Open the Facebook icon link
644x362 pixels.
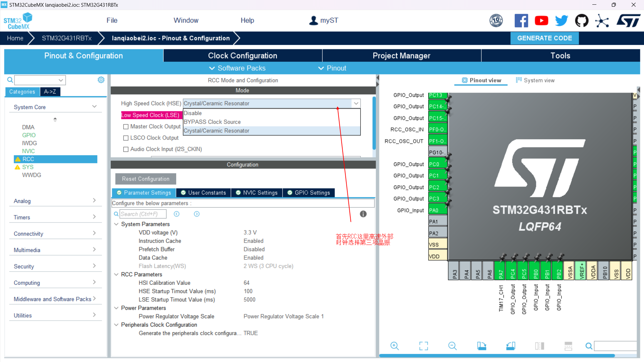pyautogui.click(x=521, y=21)
